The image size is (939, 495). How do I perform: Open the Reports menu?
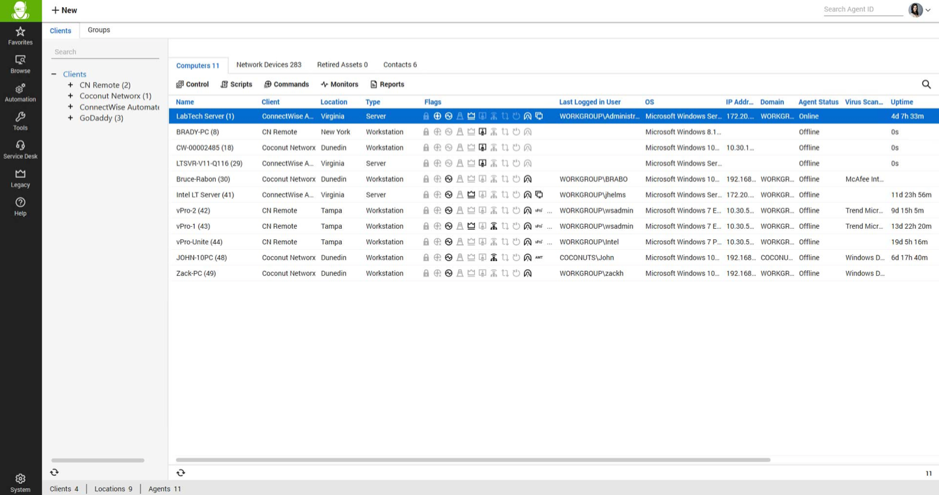(x=387, y=84)
